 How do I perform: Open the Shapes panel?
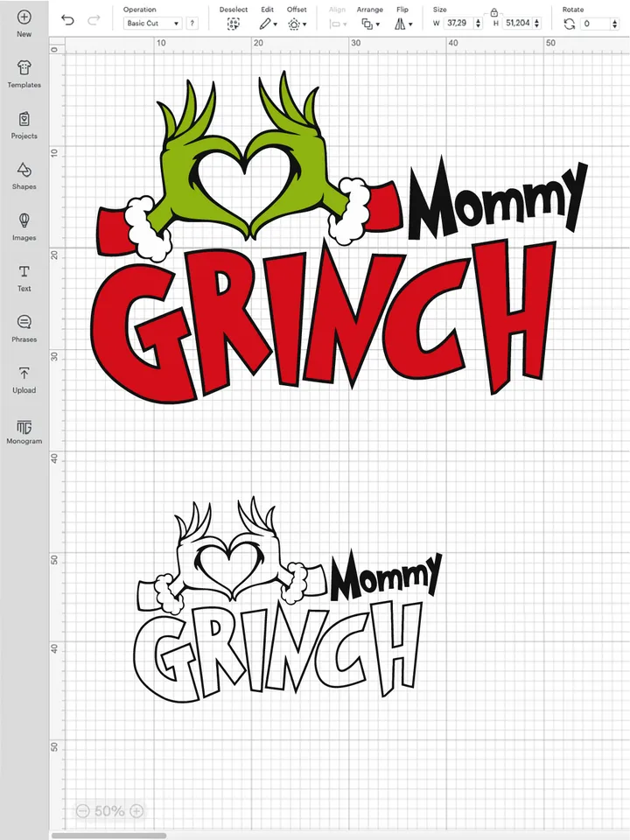click(x=24, y=170)
